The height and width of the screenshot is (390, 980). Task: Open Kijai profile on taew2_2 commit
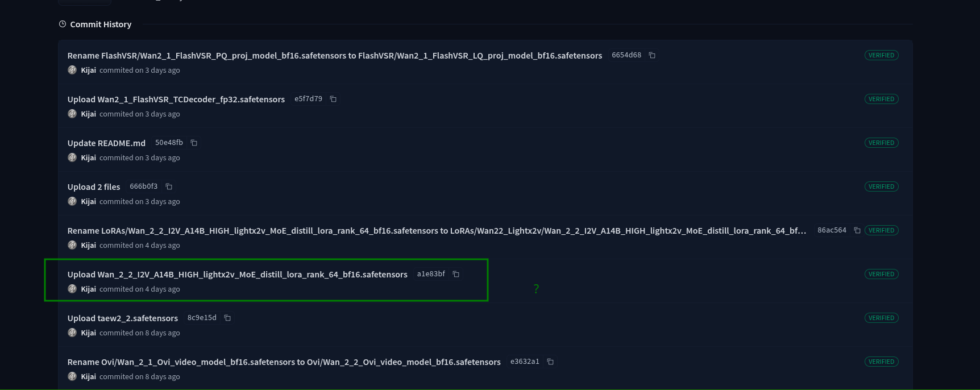tap(88, 333)
